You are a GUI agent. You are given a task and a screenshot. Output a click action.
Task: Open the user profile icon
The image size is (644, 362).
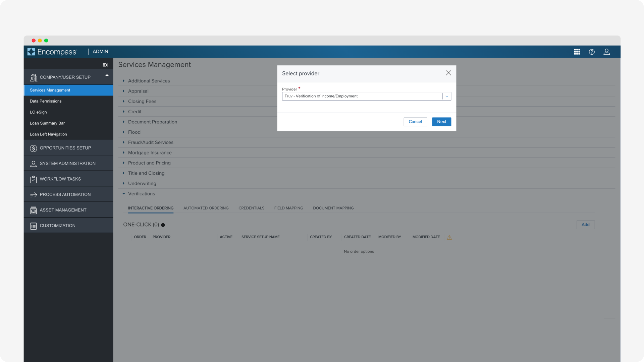606,52
